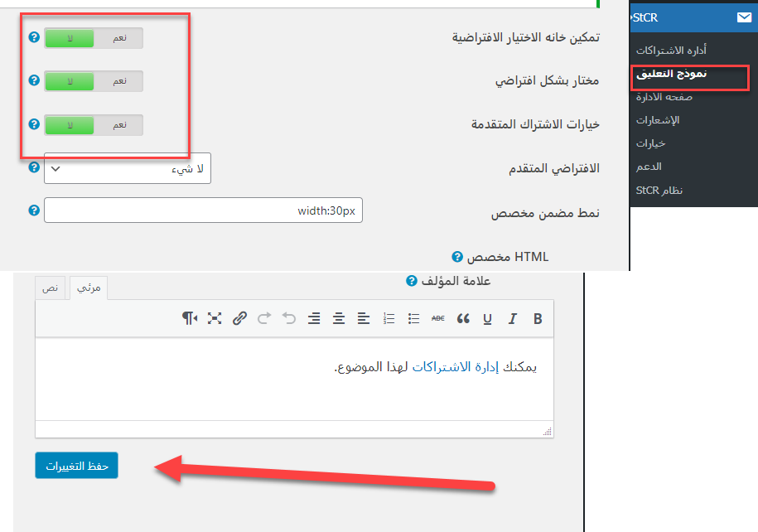Insert a numbered list in the editor
The width and height of the screenshot is (758, 532).
pos(389,318)
